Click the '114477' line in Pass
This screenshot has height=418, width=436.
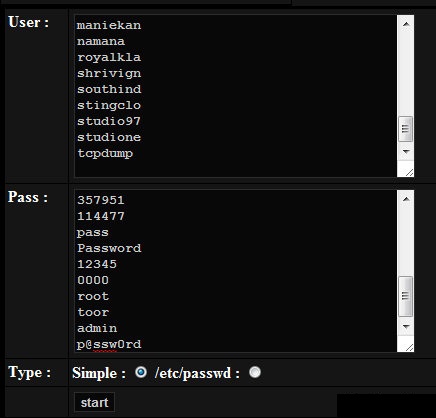101,216
